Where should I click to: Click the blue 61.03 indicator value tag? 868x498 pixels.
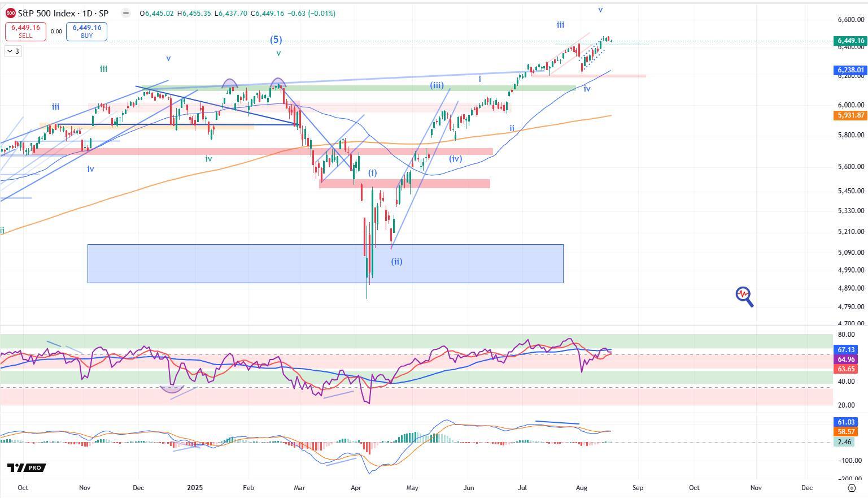[845, 422]
